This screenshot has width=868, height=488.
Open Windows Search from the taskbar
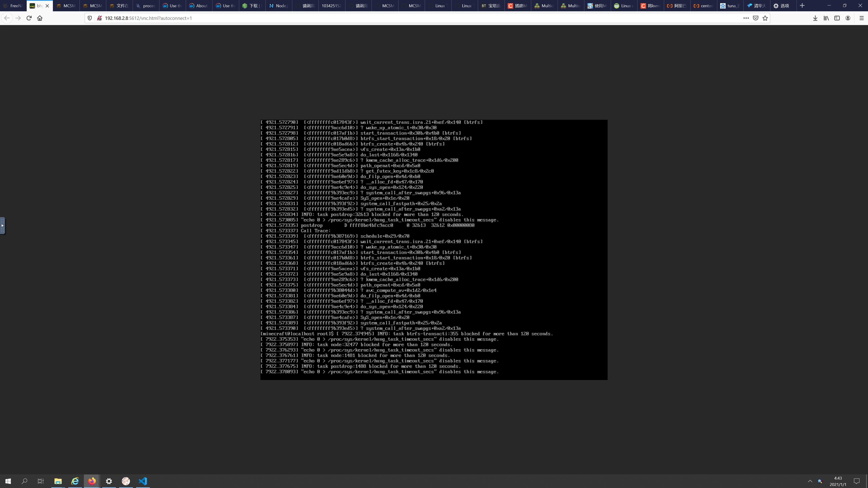25,481
